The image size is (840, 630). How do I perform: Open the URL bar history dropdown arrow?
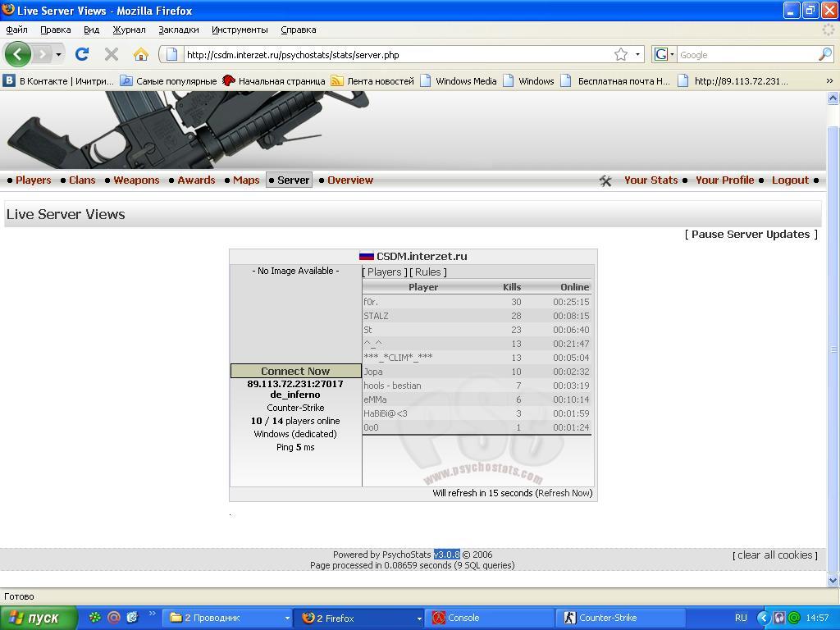tap(637, 54)
